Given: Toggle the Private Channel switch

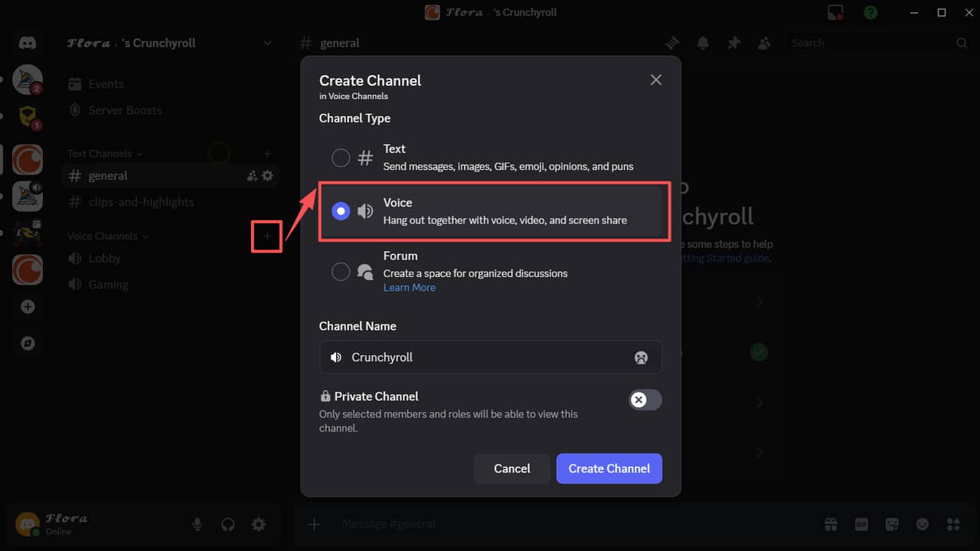Looking at the screenshot, I should click(x=645, y=399).
